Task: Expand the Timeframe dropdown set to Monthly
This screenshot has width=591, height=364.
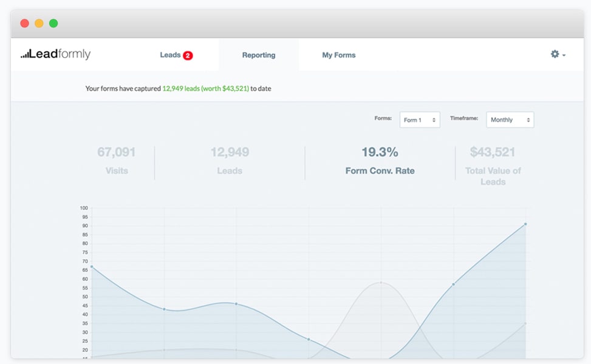Action: click(x=510, y=120)
